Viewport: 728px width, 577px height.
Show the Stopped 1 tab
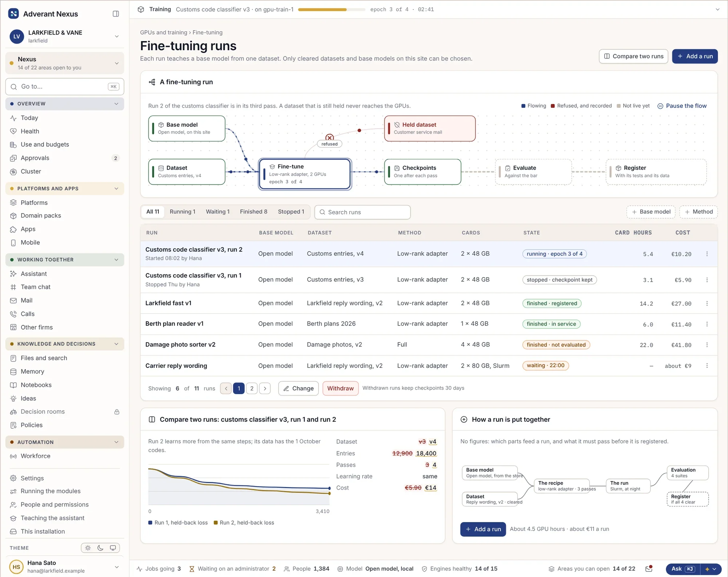click(x=291, y=212)
